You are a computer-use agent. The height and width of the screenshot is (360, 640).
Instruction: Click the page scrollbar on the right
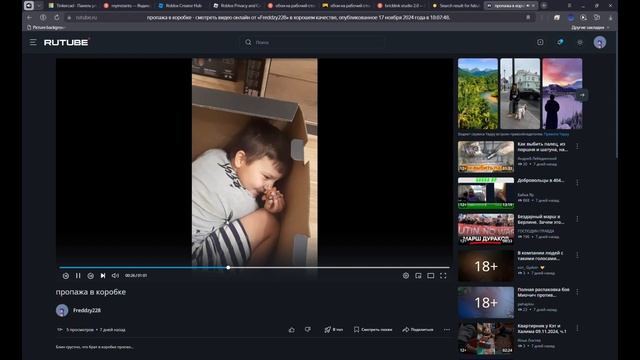[x=616, y=95]
